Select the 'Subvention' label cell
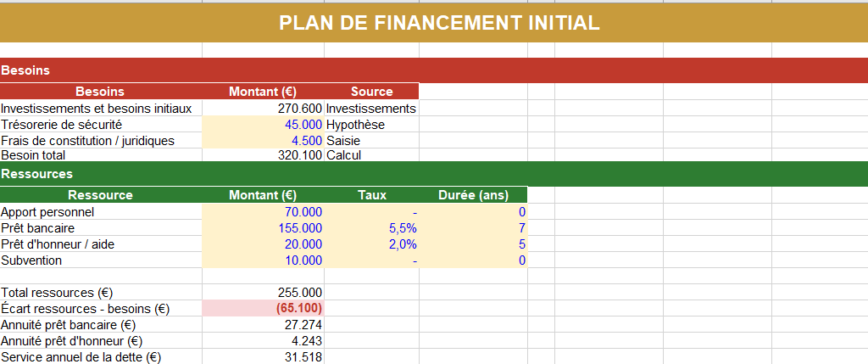This screenshot has width=868, height=364. coord(101,260)
